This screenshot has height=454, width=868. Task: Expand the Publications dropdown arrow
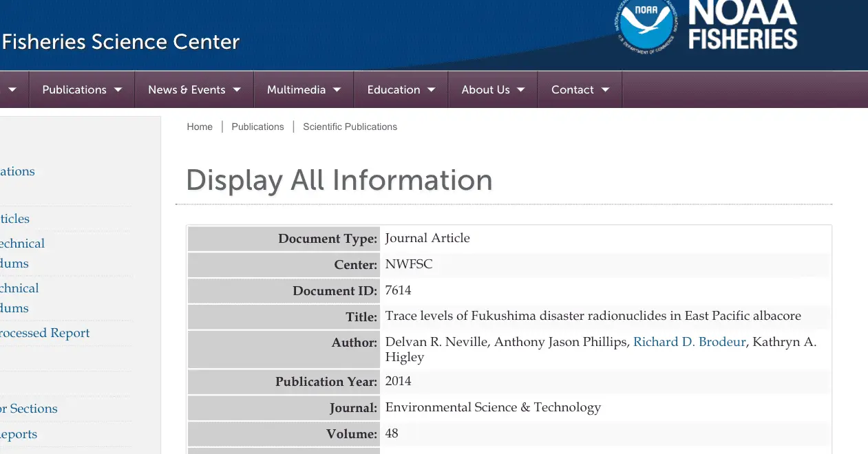point(118,90)
